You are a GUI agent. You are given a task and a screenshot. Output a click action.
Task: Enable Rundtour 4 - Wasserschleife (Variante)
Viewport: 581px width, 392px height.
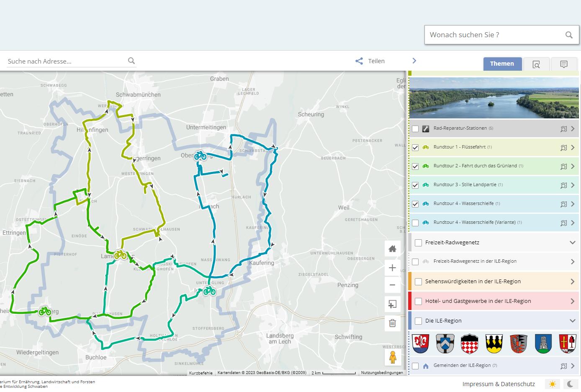[x=415, y=223]
